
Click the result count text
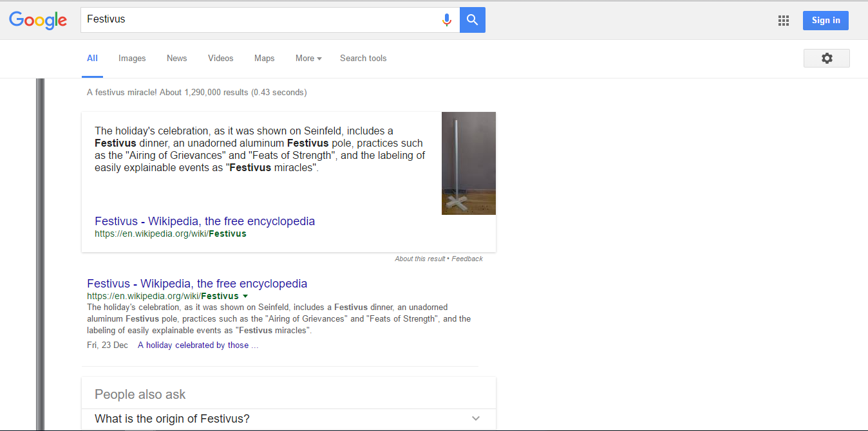(x=196, y=93)
